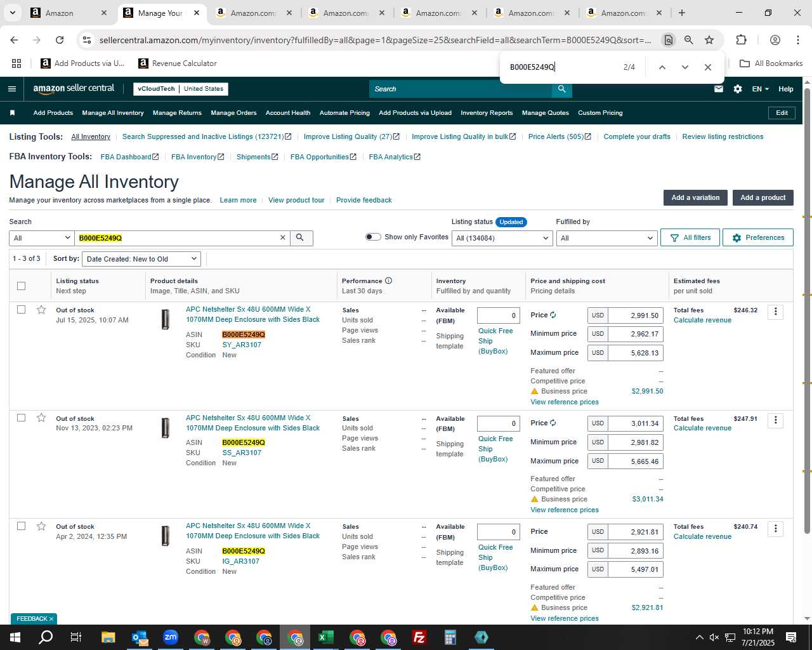Viewport: 812px width, 650px height.
Task: Click Calculate revenue for SS_AR3107 row
Action: (x=702, y=428)
